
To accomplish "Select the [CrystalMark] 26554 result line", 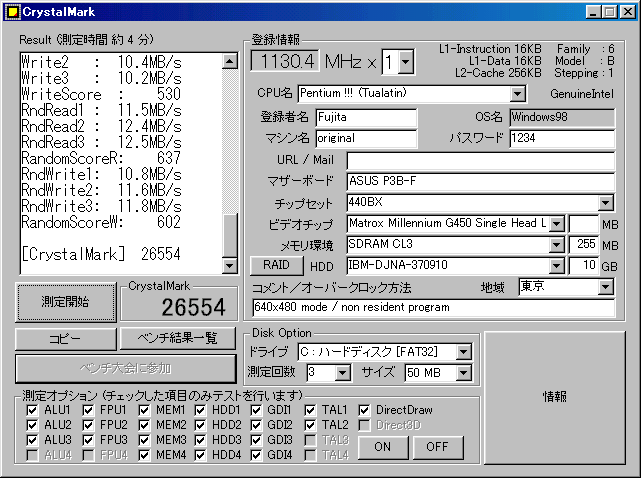I will click(101, 254).
